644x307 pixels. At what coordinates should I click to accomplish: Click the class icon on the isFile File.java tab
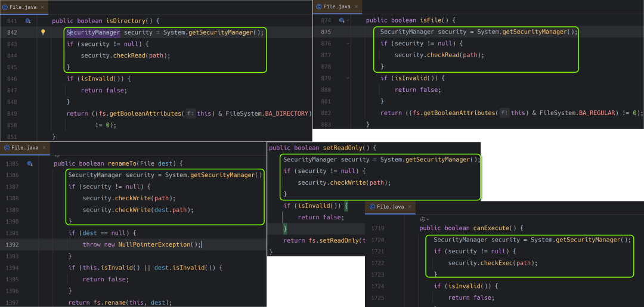(x=318, y=7)
